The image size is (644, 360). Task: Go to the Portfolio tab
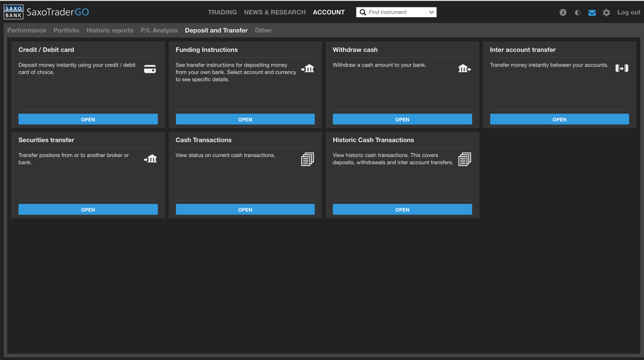[66, 30]
